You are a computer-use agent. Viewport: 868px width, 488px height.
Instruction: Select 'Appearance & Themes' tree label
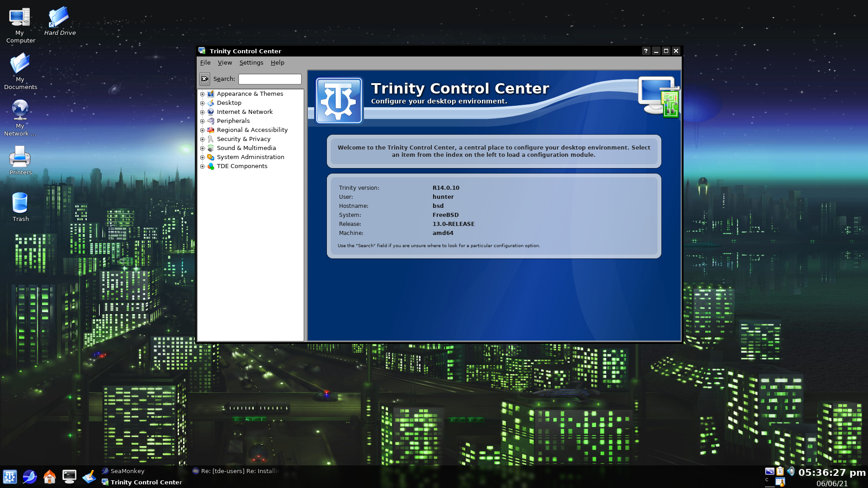tap(250, 94)
